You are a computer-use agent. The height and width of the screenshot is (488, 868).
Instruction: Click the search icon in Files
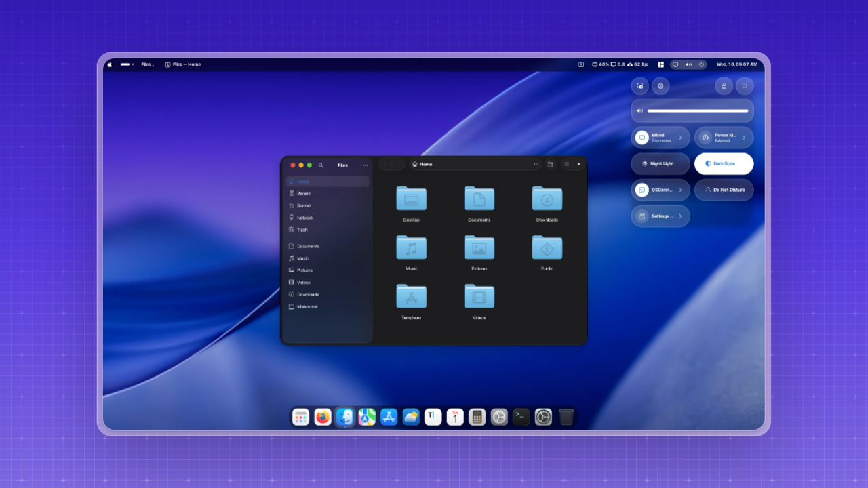[x=321, y=165]
